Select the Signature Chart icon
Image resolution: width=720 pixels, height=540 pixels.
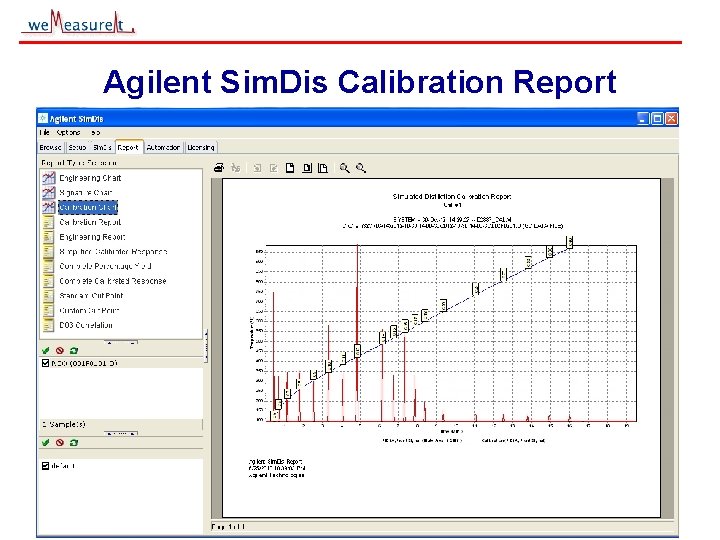pos(48,192)
